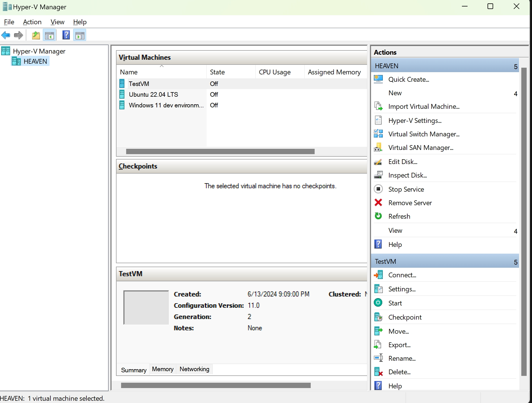Click the TestVM Settings icon
Image resolution: width=532 pixels, height=403 pixels.
pyautogui.click(x=378, y=289)
